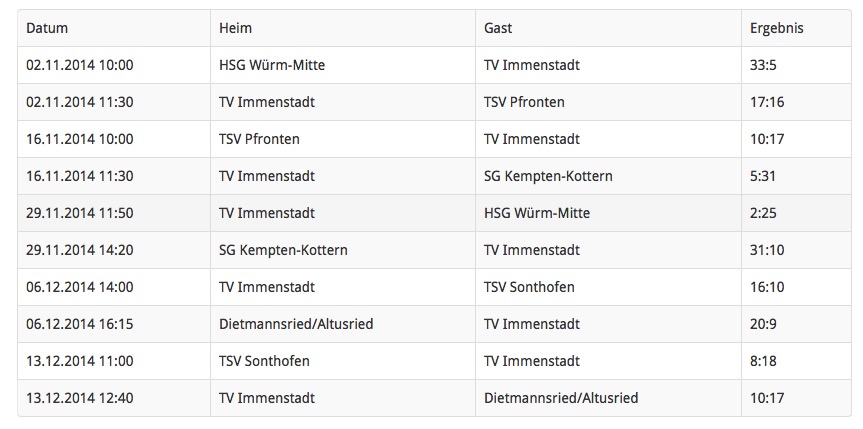Select TSV Pfronten in the Gast column
Screen dimensions: 863x429
(x=524, y=102)
